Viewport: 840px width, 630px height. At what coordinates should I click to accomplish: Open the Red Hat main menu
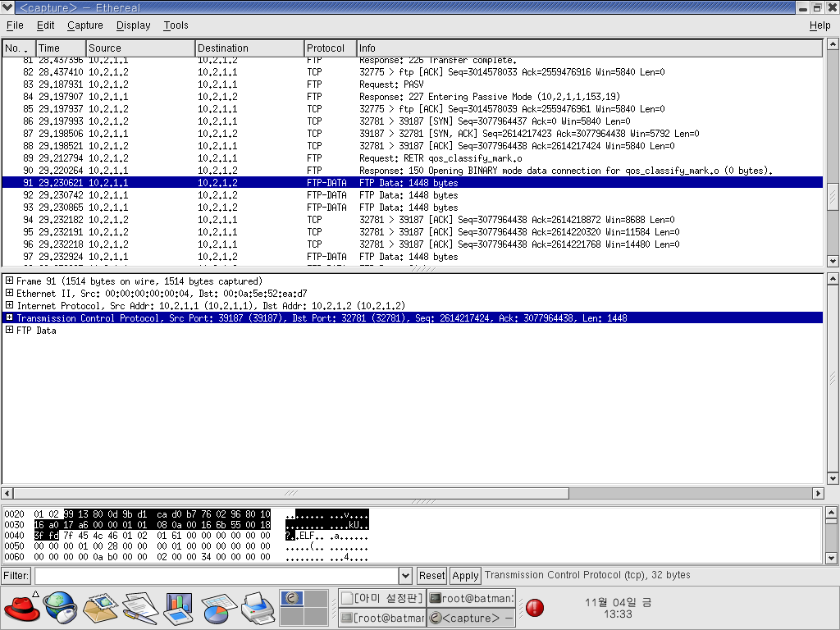click(x=22, y=608)
